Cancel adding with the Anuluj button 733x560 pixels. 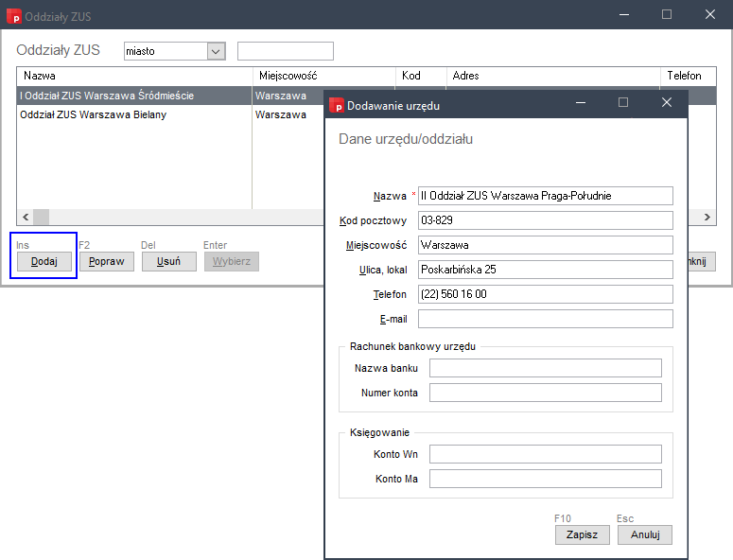pos(645,534)
